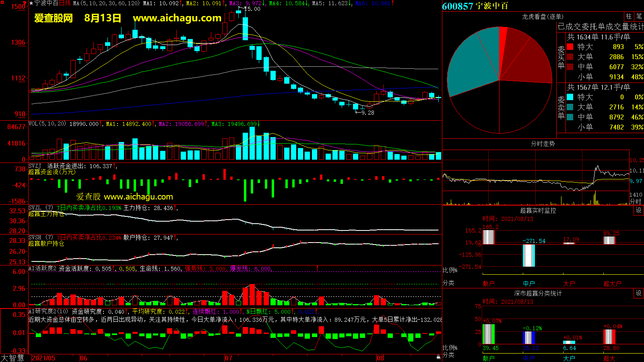Open the MA(5,10,20,30,60,120) indicator parameters
Screen dimensions: 644x362
[107, 3]
